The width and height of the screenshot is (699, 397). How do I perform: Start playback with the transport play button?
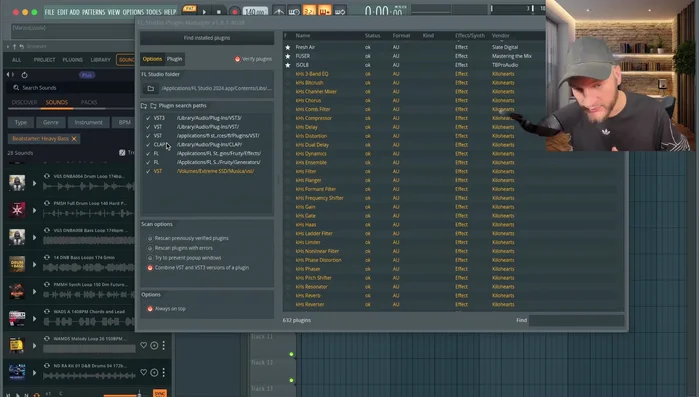click(204, 12)
